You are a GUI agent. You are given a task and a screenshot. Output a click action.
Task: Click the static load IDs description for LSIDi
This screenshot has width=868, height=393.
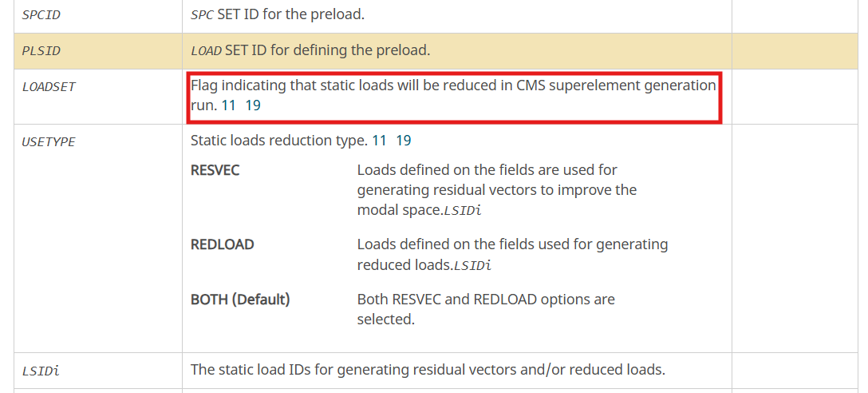pos(428,369)
